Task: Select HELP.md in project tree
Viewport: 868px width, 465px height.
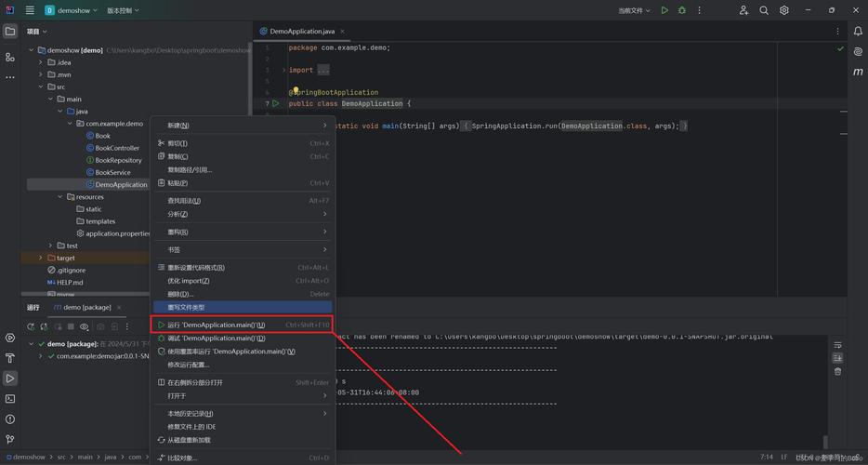Action: pos(65,282)
